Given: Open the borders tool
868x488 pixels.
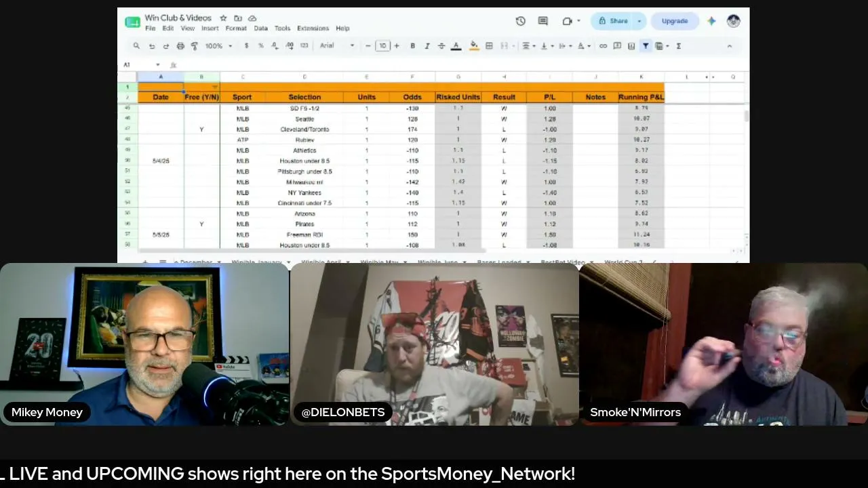Looking at the screenshot, I should click(489, 46).
